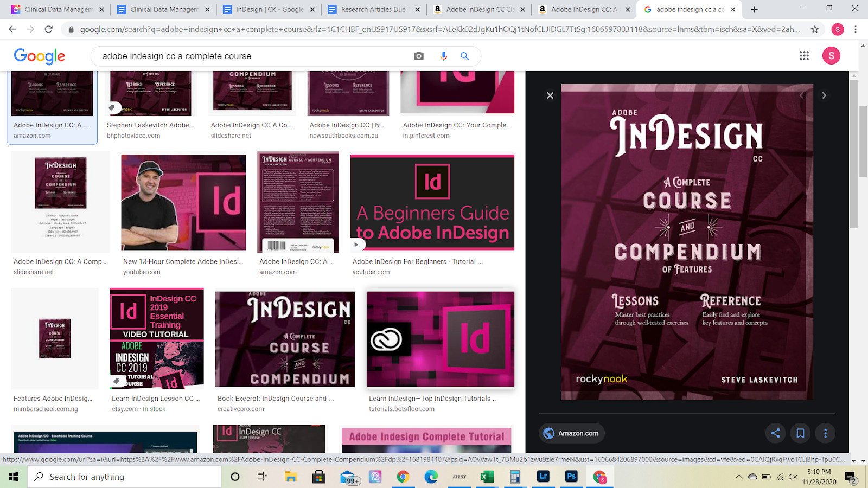The image size is (868, 488).
Task: Launch Excel from the taskbar
Action: coord(487,477)
